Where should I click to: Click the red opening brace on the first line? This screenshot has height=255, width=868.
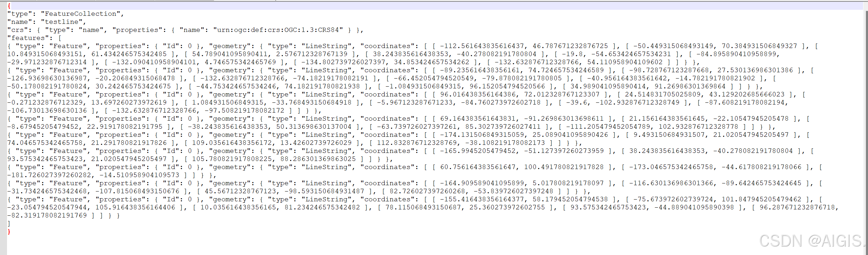(x=9, y=6)
